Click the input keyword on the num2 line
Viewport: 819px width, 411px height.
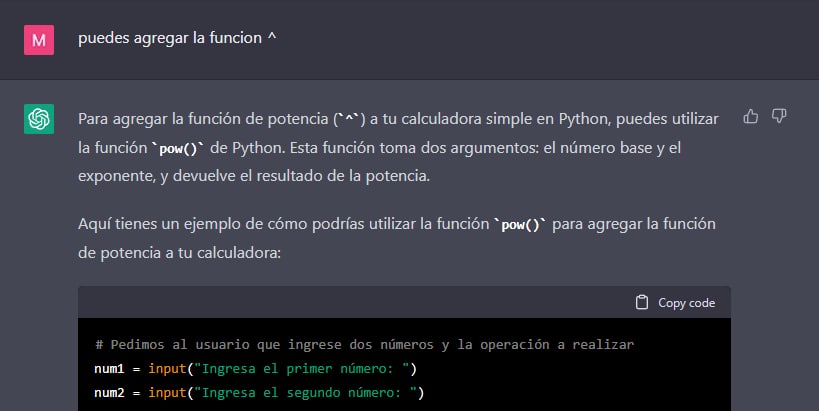pyautogui.click(x=167, y=393)
